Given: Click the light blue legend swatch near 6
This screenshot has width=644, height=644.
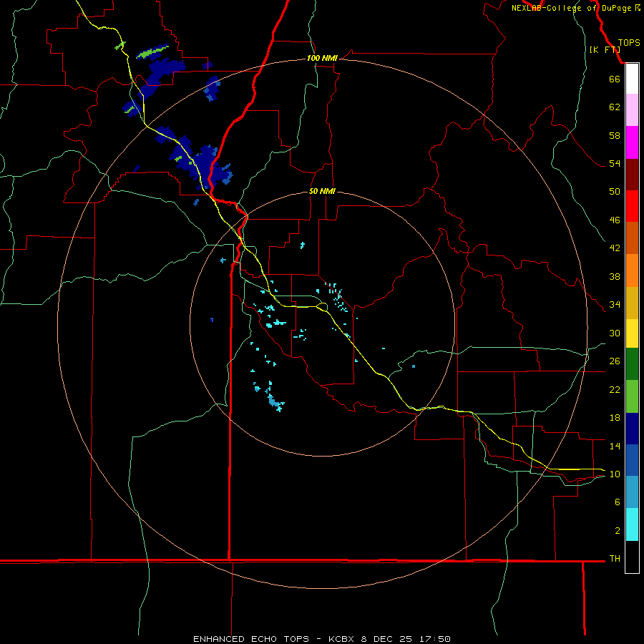Looking at the screenshot, I should (x=632, y=492).
